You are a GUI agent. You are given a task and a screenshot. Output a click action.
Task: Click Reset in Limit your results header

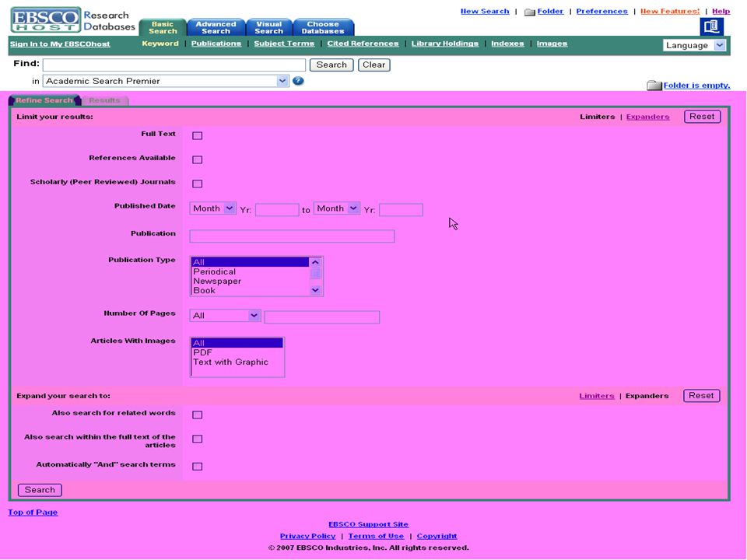[x=702, y=117]
